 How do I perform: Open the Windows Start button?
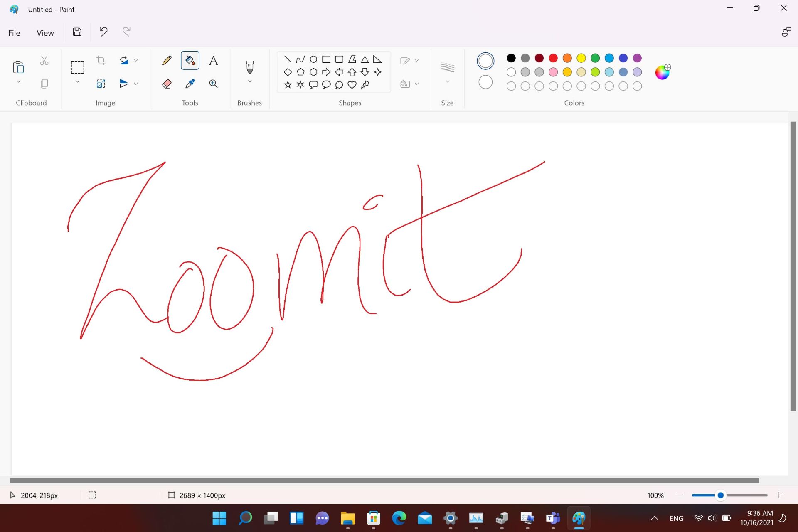pos(219,518)
